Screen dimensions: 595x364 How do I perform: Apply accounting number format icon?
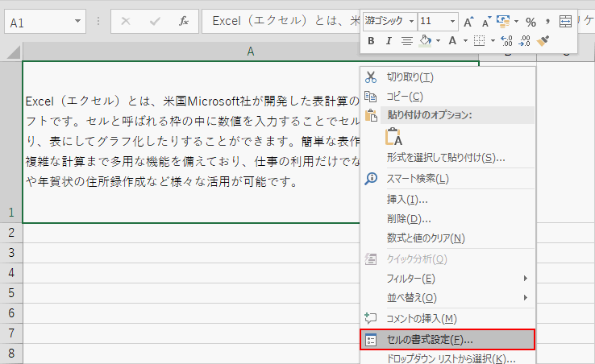click(x=503, y=22)
